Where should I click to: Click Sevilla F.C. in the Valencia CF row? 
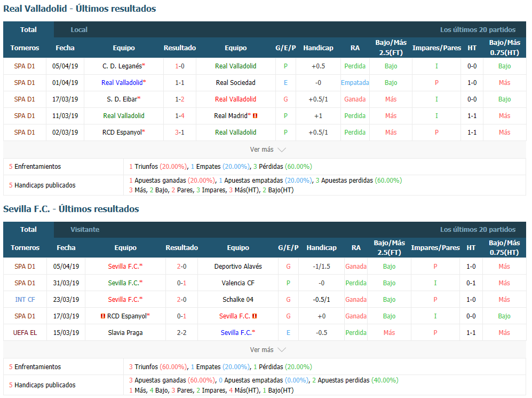coord(124,283)
